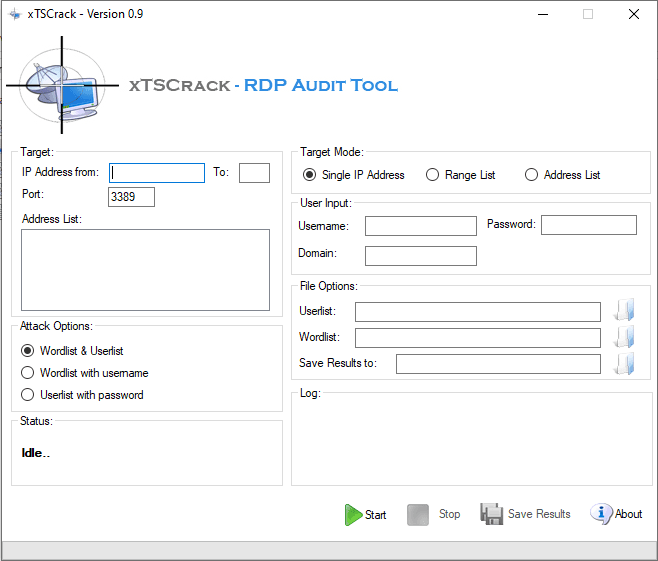This screenshot has width=658, height=561.
Task: Click the satellite dish crosshair logo
Action: click(x=62, y=85)
